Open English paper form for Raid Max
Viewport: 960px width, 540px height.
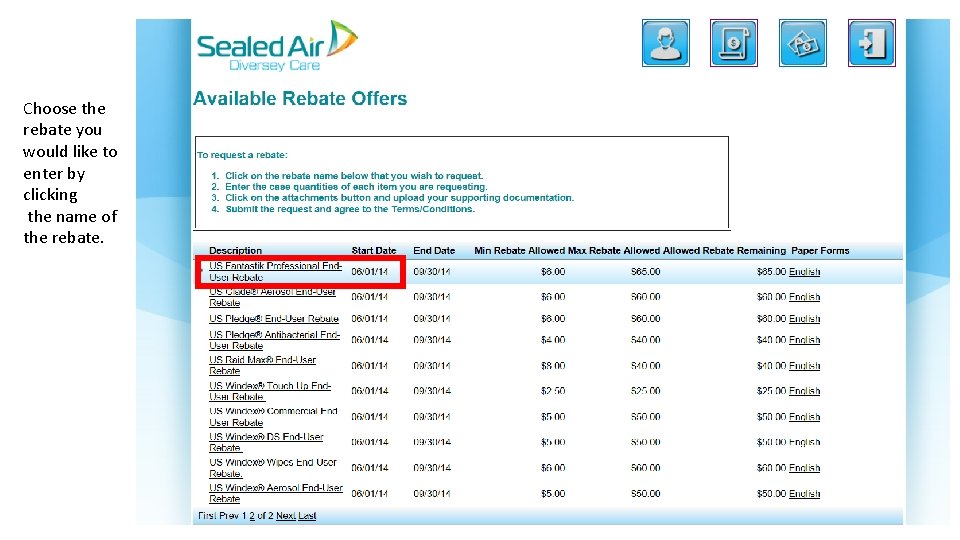point(804,366)
